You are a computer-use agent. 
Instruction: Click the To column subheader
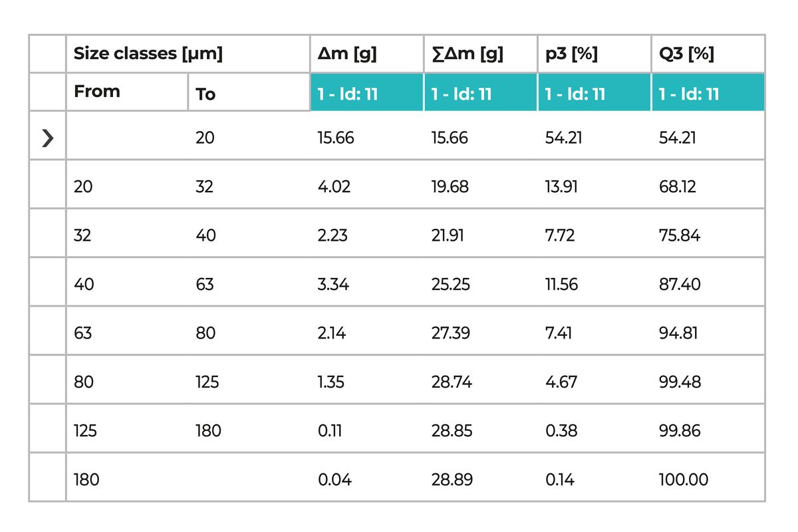pos(205,94)
